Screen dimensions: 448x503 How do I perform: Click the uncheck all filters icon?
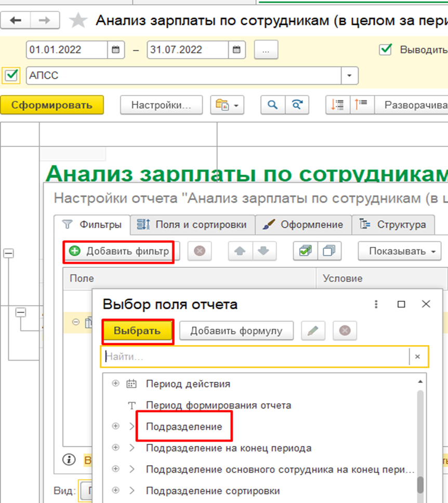pyautogui.click(x=329, y=251)
